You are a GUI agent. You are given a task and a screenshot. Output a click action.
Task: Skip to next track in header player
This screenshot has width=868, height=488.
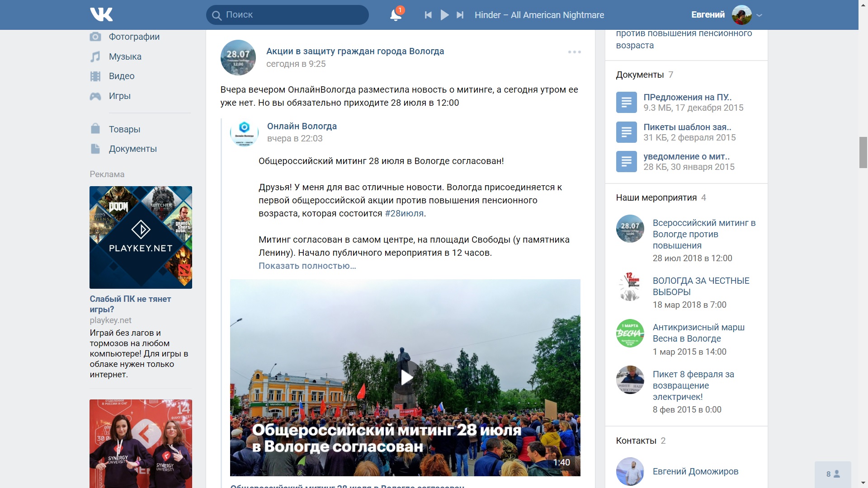460,15
